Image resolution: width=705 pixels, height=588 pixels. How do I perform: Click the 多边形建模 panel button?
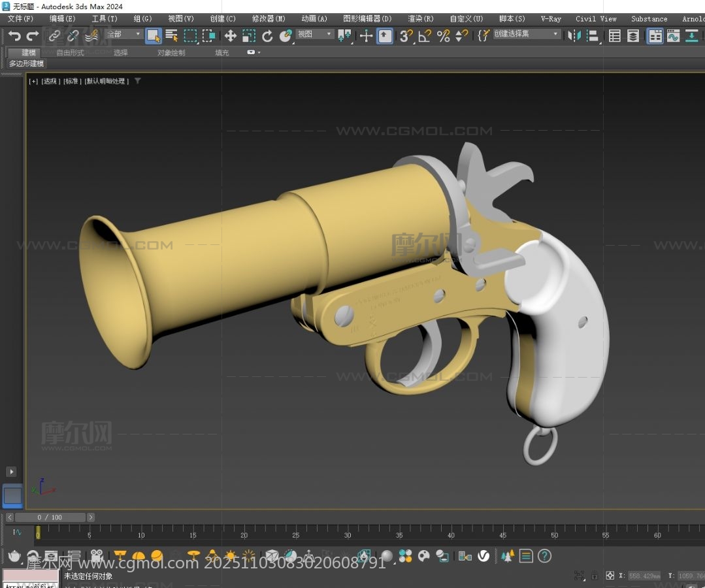click(x=27, y=63)
